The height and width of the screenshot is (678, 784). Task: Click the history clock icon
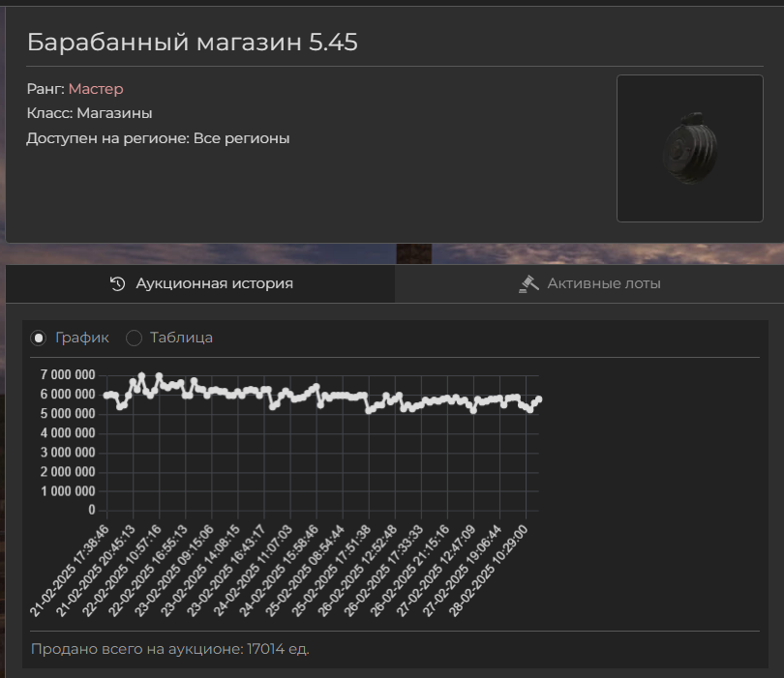click(x=117, y=283)
